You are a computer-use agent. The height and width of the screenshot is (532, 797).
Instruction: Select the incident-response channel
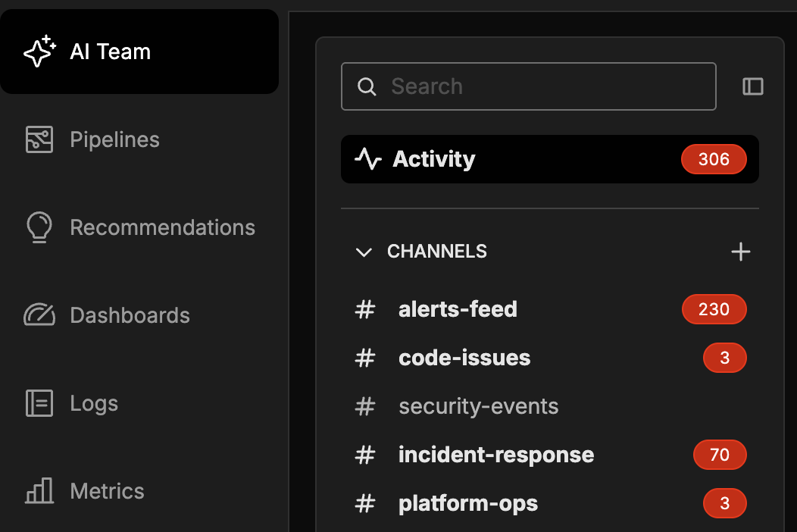point(496,455)
